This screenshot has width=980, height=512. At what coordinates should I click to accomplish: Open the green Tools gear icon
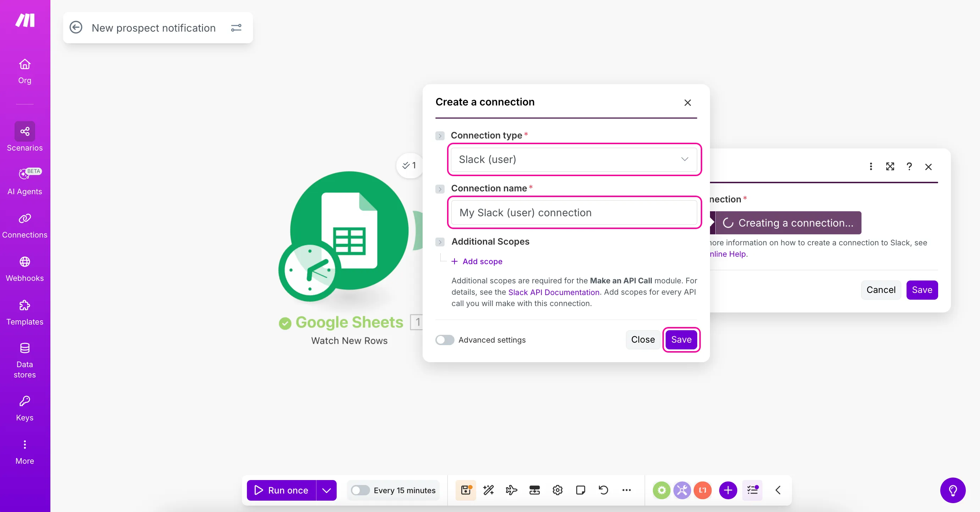(x=662, y=490)
